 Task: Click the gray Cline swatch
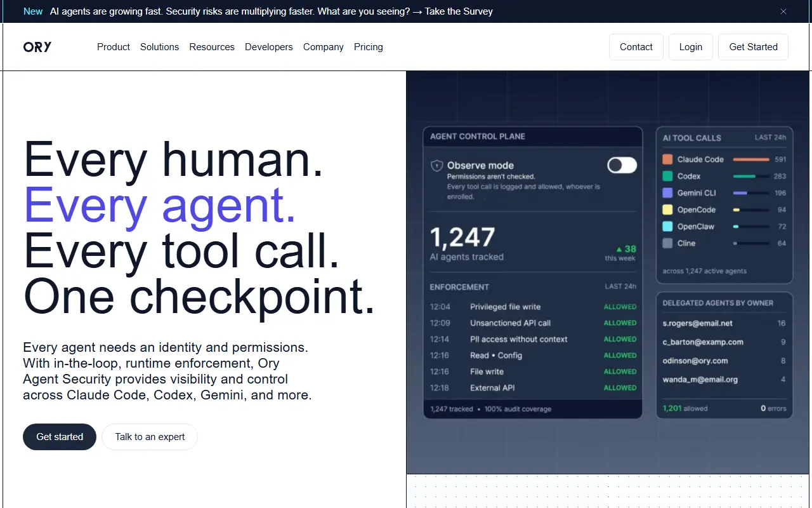pyautogui.click(x=667, y=243)
